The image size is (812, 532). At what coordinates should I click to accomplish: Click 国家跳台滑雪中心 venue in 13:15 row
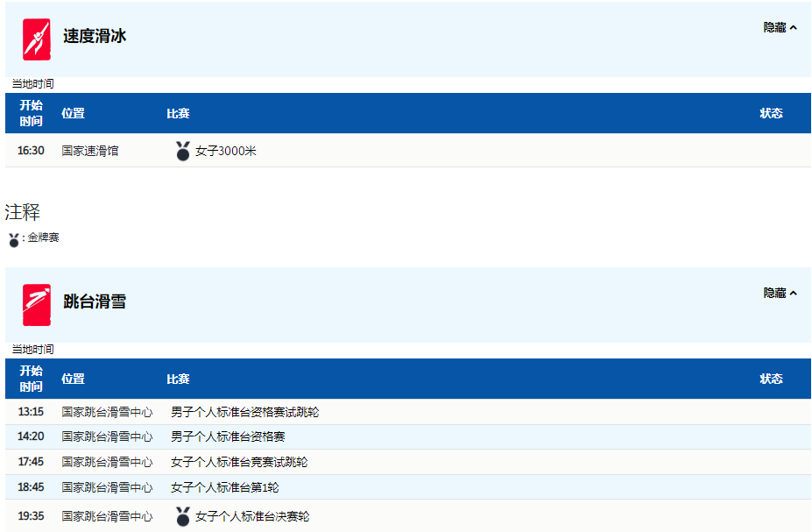(x=107, y=412)
